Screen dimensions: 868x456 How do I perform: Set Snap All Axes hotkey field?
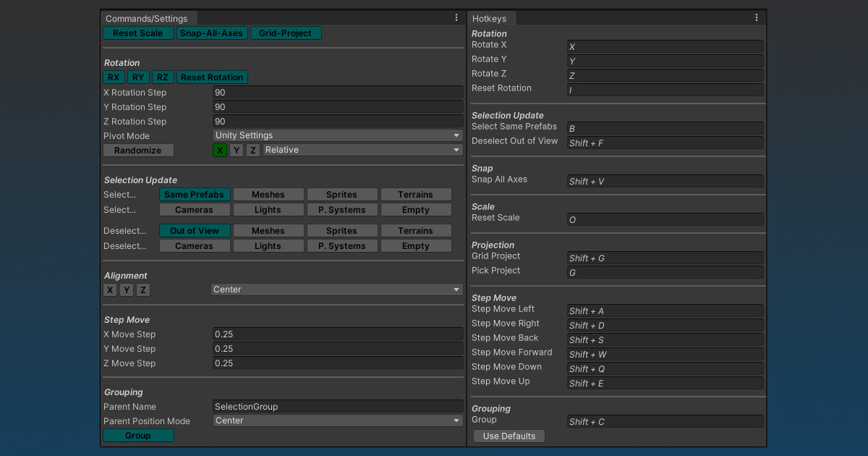(665, 181)
